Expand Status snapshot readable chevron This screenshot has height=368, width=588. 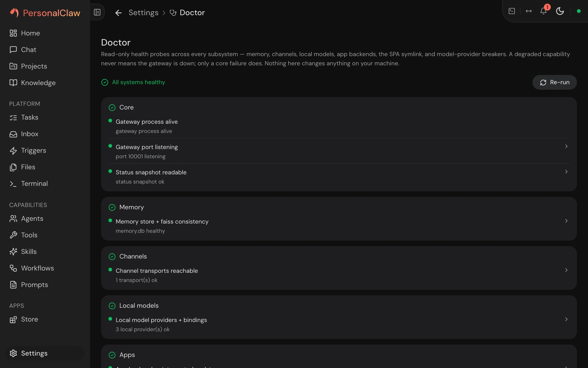click(x=566, y=172)
